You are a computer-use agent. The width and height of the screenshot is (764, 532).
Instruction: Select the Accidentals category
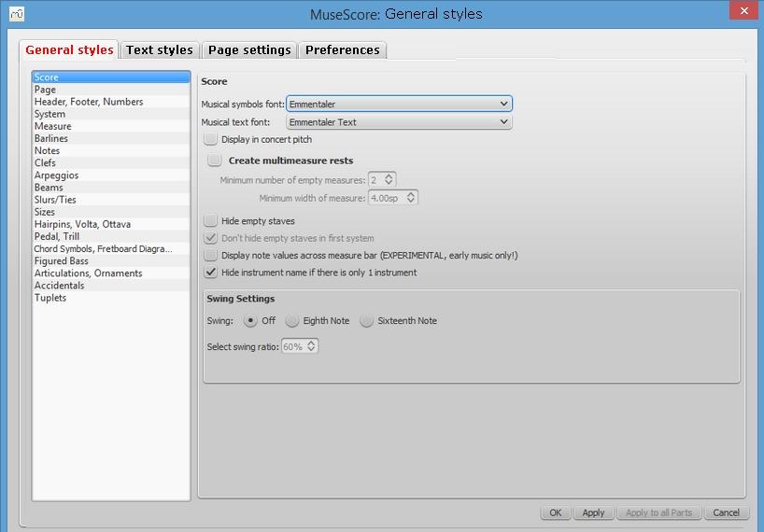pyautogui.click(x=111, y=286)
